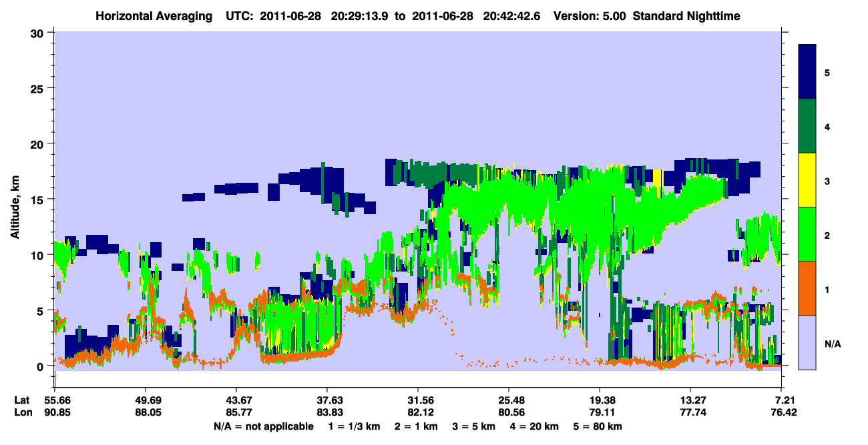Viewport: 868px width, 445px height.
Task: Click the lavender N/A colorbar segment
Action: click(x=807, y=342)
